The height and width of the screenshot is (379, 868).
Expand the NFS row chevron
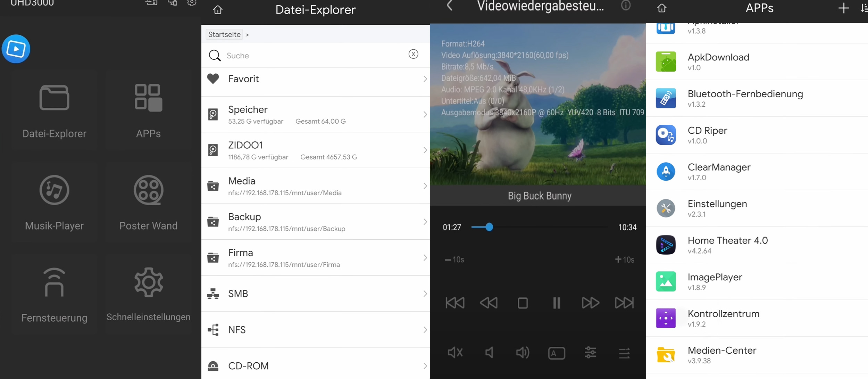(x=425, y=330)
